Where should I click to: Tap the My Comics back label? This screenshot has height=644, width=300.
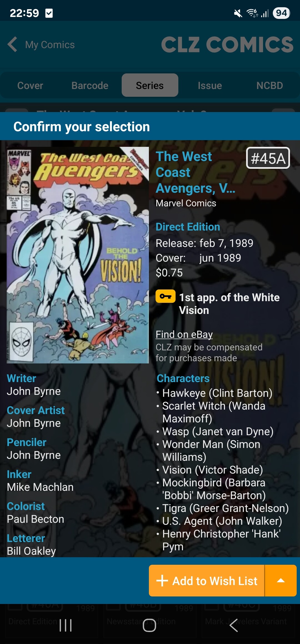pos(50,45)
